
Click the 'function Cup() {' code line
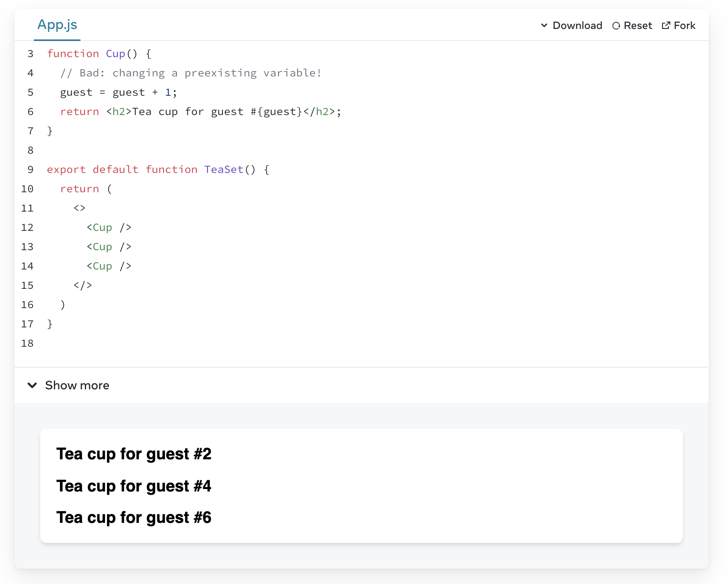[99, 53]
